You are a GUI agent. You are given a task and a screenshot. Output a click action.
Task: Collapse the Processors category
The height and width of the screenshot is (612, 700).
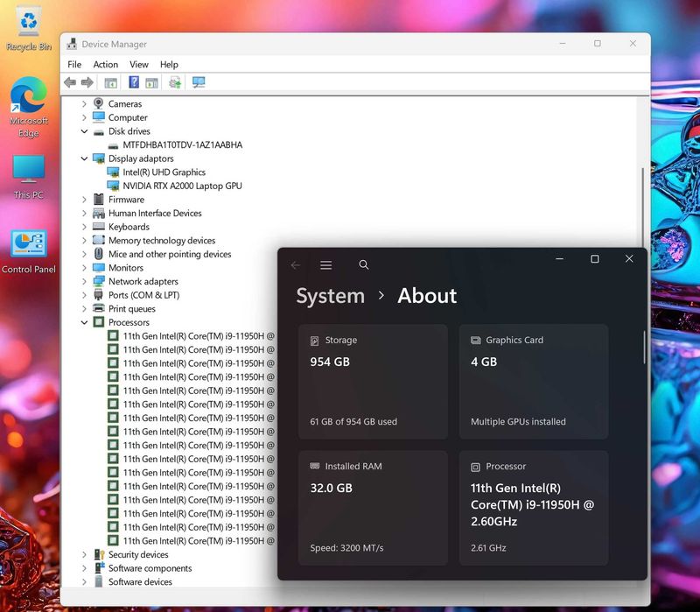pos(84,322)
